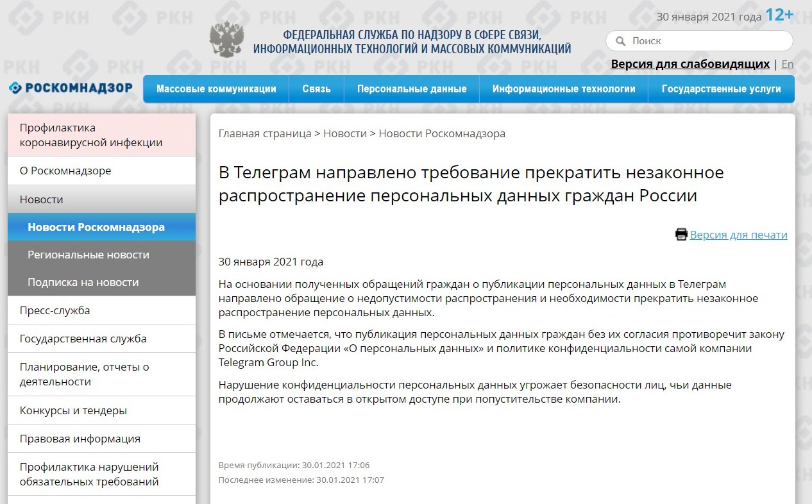This screenshot has width=812, height=504.
Task: Open Правовая информация sidebar item
Action: click(x=101, y=439)
